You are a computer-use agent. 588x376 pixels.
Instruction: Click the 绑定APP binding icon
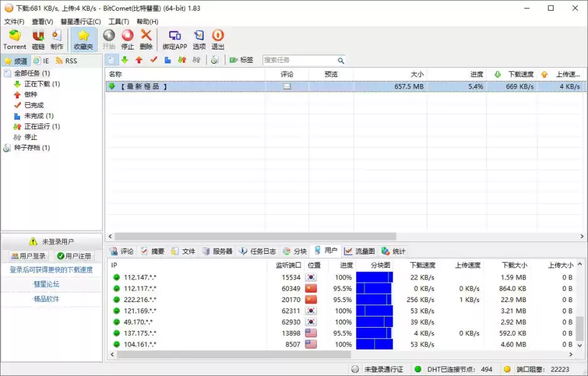coord(175,39)
